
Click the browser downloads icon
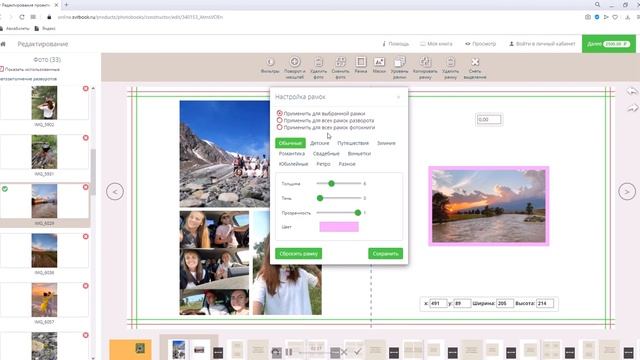click(x=627, y=17)
